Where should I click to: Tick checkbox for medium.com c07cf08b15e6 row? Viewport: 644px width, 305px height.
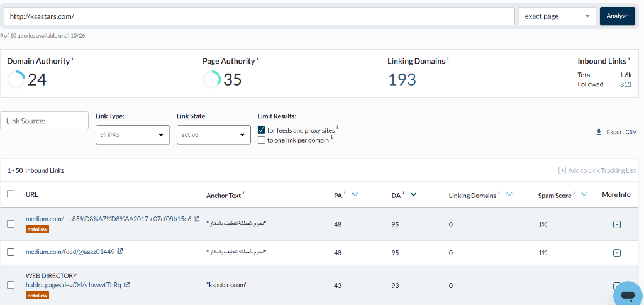click(11, 224)
